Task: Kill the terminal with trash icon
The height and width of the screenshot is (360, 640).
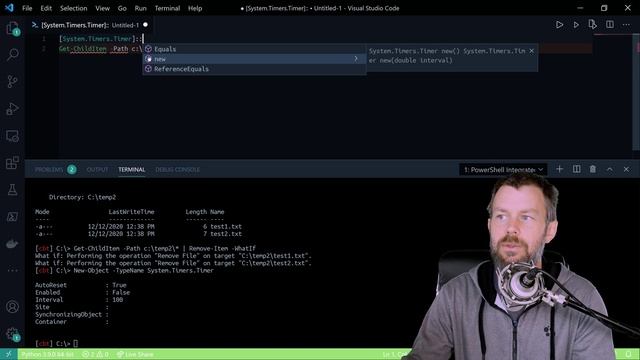Action: click(593, 169)
